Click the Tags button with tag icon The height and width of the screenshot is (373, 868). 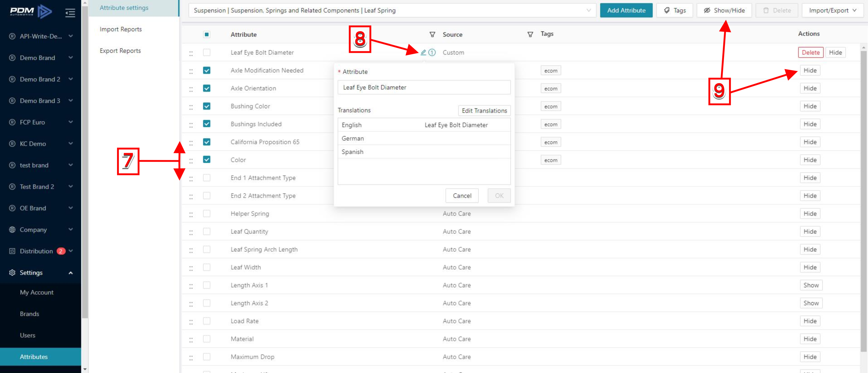(x=675, y=10)
